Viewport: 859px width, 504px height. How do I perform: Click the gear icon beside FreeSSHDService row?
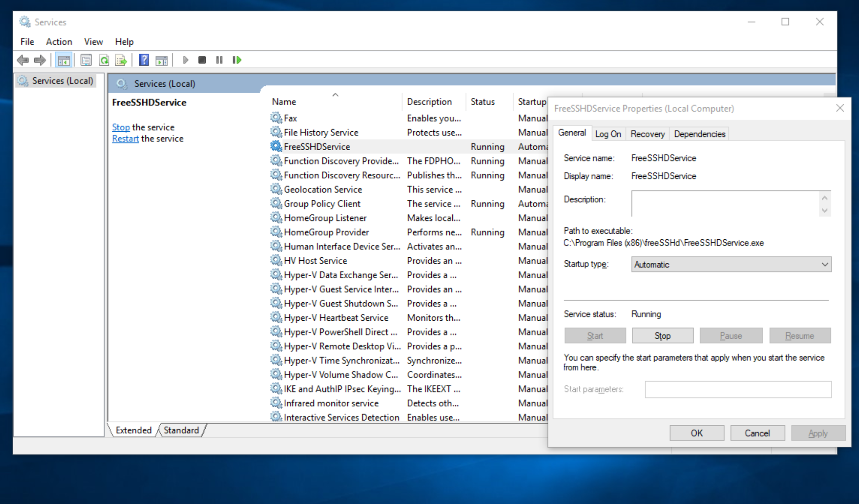(276, 146)
